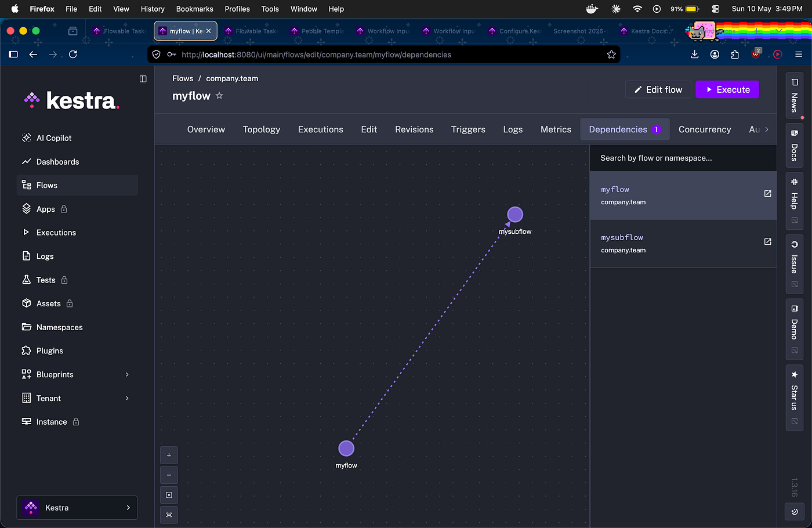Open the Kestra tenant switcher

(77, 508)
